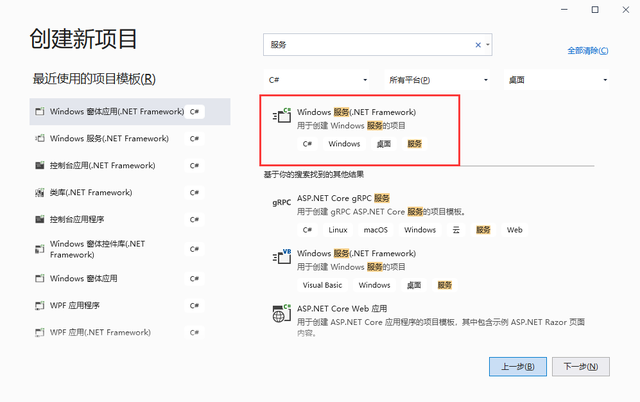Viewport: 640px width, 402px height.
Task: Open the search history dropdown arrow
Action: coord(488,45)
